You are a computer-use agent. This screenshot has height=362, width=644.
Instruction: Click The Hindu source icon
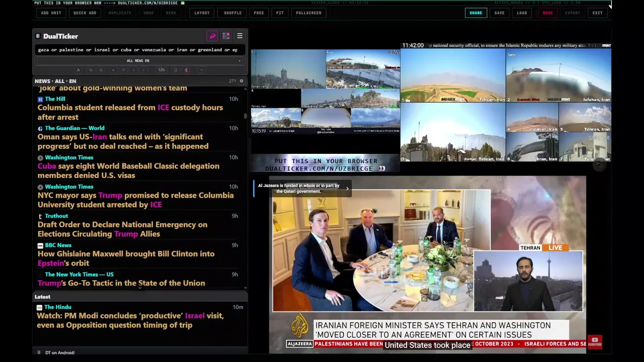[x=40, y=307]
